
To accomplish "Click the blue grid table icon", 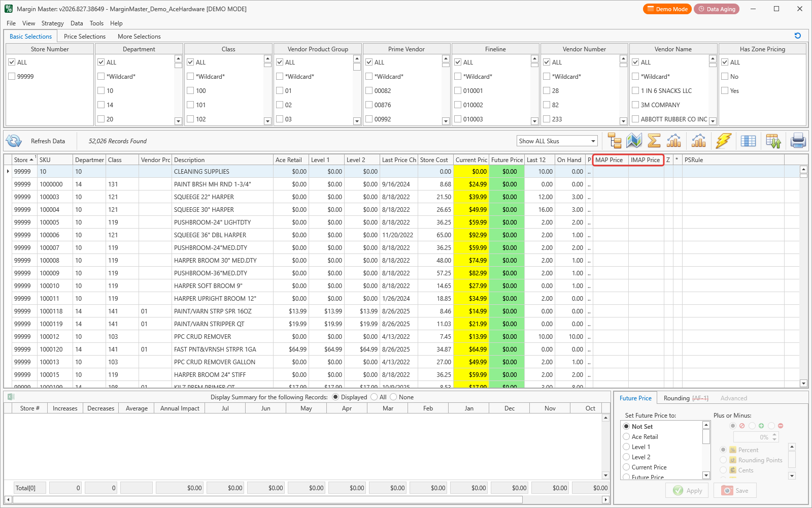I will [x=749, y=141].
